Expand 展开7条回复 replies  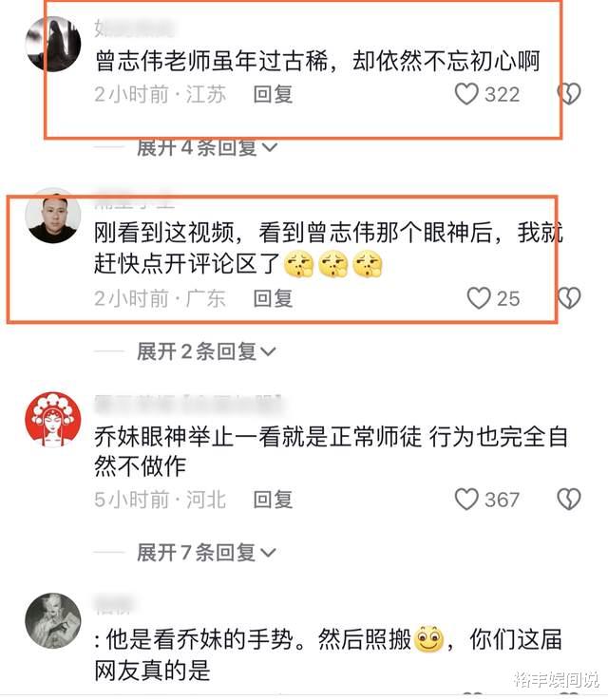click(206, 553)
